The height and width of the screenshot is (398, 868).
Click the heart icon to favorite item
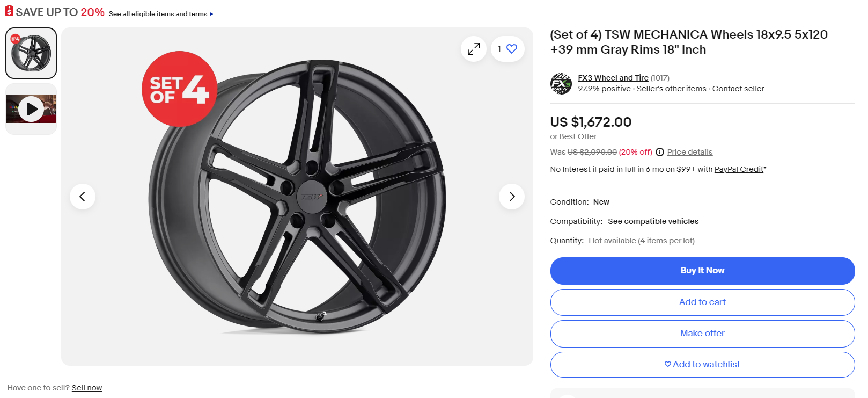[x=512, y=49]
